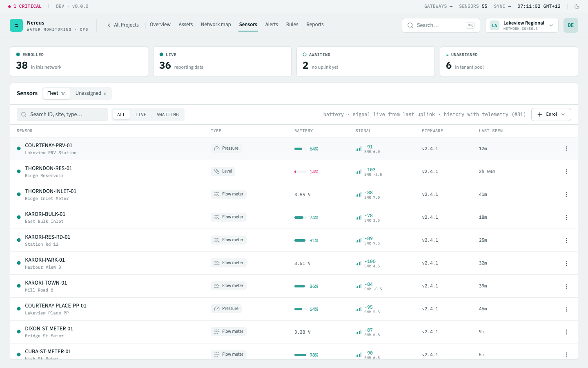Select the ALL filter segment
588x368 pixels.
[121, 114]
